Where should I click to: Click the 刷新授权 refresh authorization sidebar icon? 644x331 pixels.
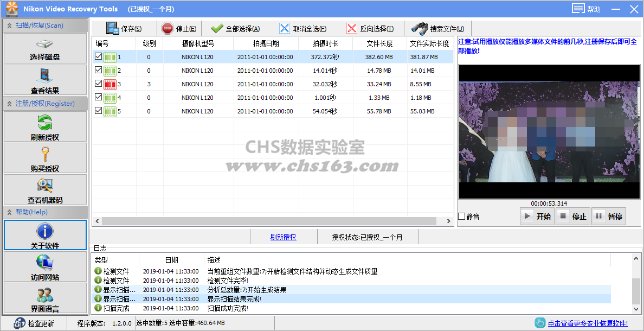pos(45,123)
